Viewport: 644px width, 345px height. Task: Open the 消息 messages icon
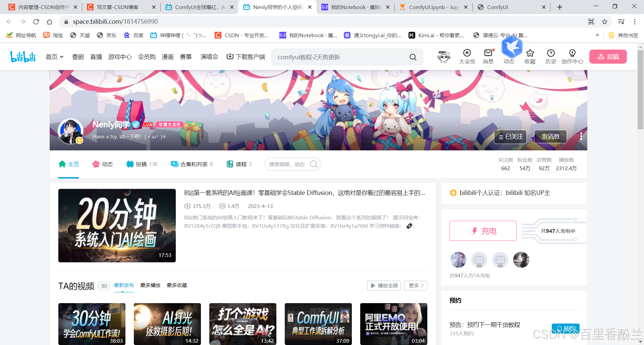tap(488, 57)
